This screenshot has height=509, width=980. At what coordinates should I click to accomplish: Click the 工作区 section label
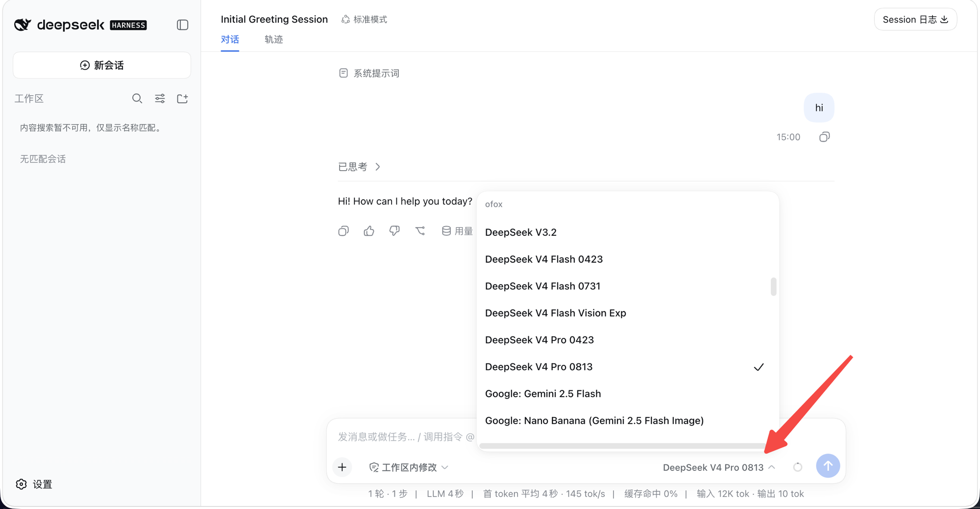[29, 99]
